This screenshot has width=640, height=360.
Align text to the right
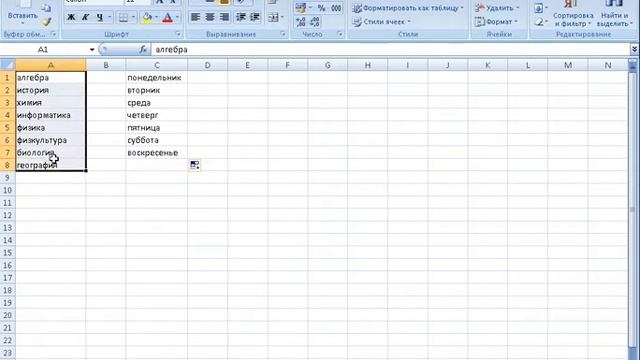tap(224, 17)
